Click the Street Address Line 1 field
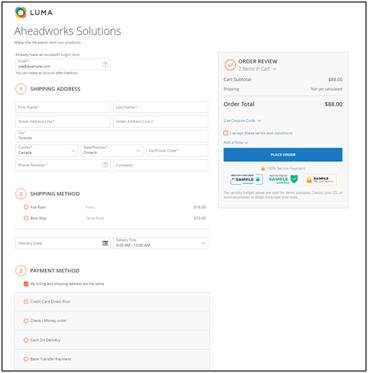Viewport: 369px width, 373px height. click(63, 122)
